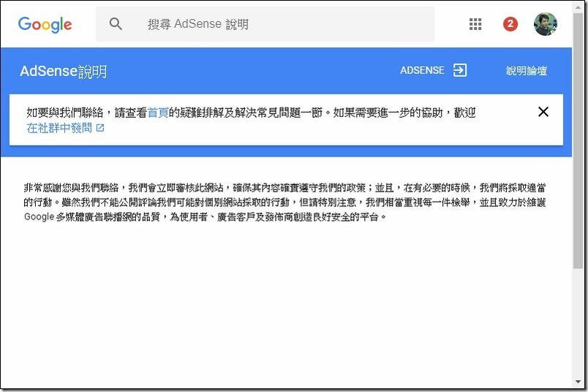Image resolution: width=588 pixels, height=392 pixels.
Task: Click the Google logo
Action: pos(45,24)
